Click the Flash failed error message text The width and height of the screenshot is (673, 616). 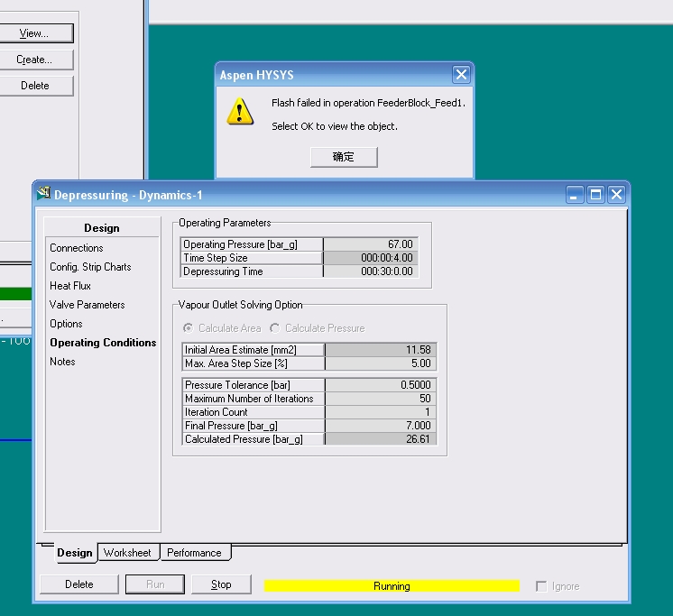368,103
